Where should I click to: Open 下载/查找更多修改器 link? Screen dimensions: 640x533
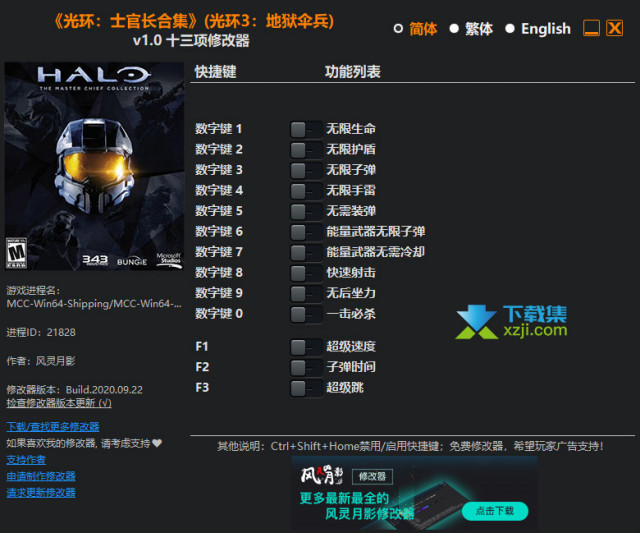pos(53,427)
